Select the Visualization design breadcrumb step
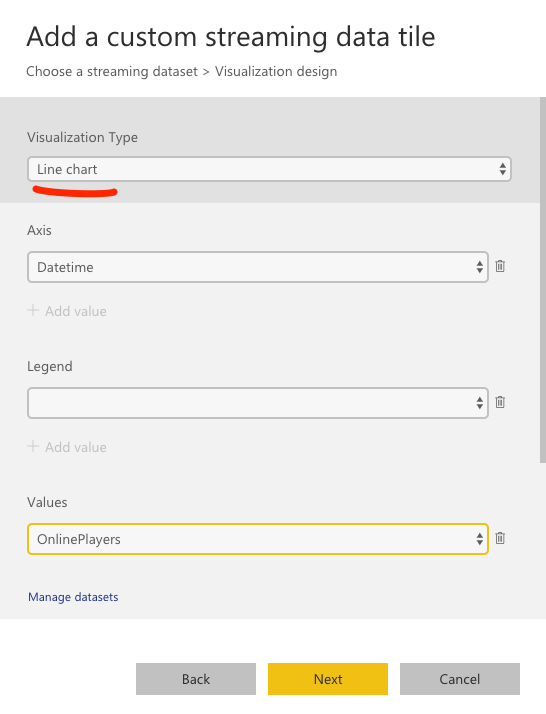The width and height of the screenshot is (546, 714). tap(276, 71)
